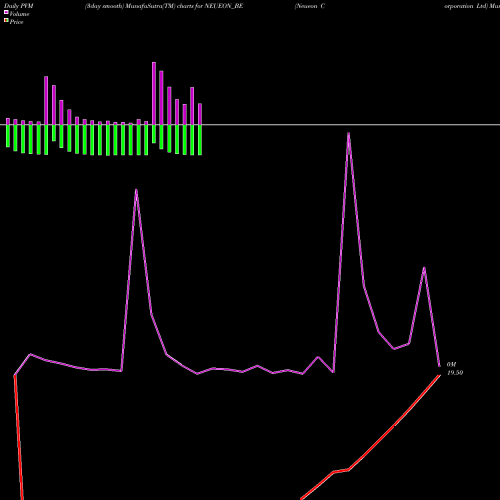Select the Volume legend label
The height and width of the screenshot is (500, 500).
point(19,14)
